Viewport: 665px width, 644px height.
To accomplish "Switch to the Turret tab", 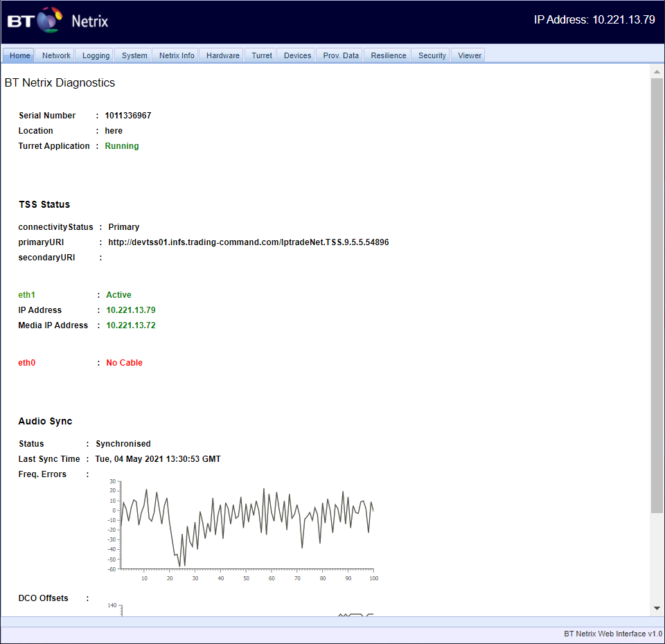I will [262, 55].
